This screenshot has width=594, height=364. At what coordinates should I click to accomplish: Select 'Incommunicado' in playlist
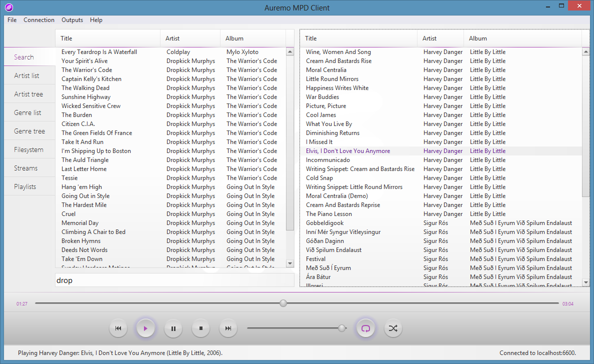click(x=441, y=160)
